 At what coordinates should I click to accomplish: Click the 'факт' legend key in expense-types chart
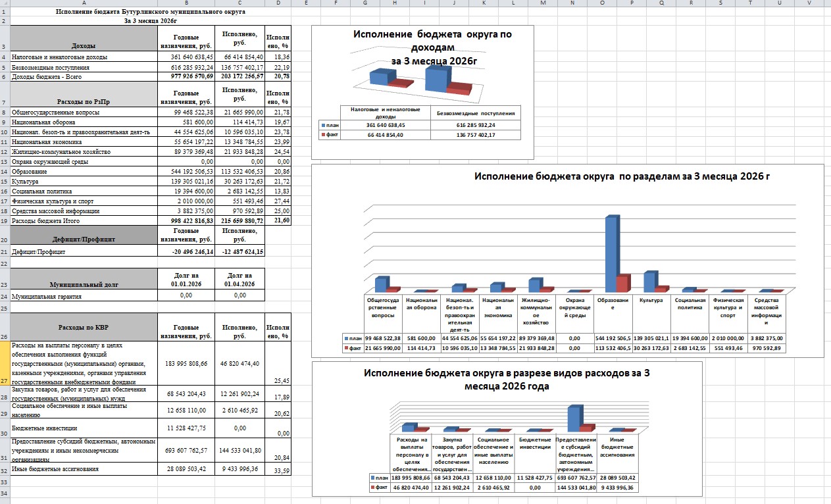(x=374, y=488)
